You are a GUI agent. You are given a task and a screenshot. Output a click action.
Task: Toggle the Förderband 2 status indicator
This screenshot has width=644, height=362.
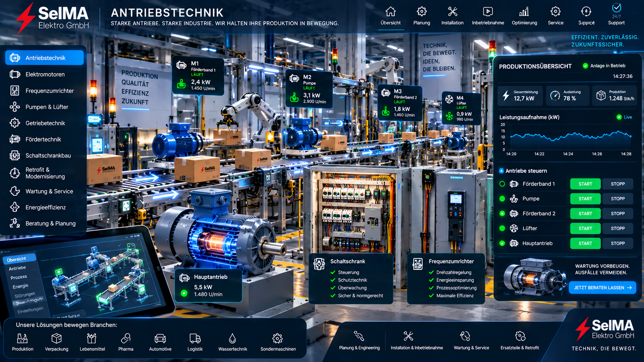coord(502,214)
